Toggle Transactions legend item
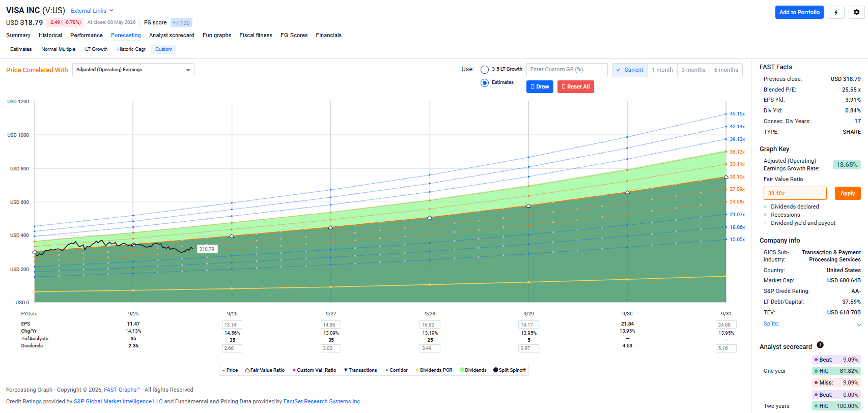868x413 pixels. 360,370
